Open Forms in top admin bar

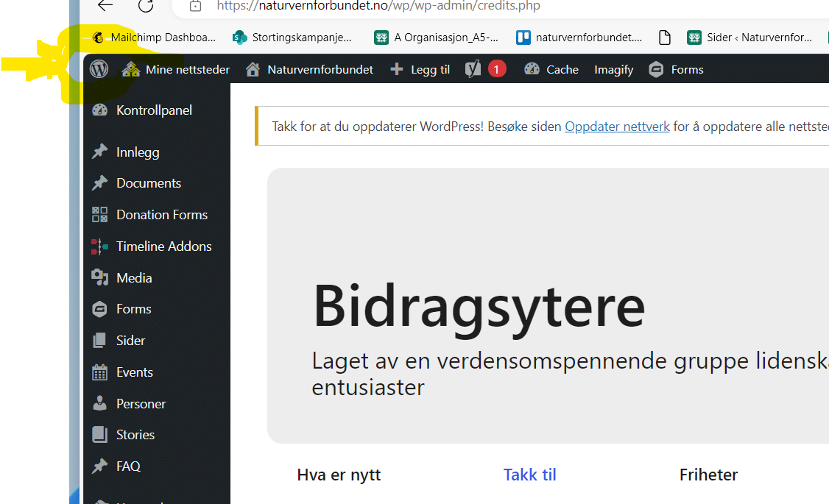[x=676, y=69]
